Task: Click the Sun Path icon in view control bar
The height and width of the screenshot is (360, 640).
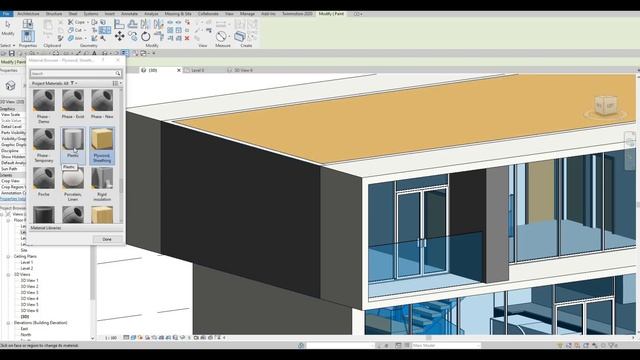Action: pyautogui.click(x=140, y=338)
